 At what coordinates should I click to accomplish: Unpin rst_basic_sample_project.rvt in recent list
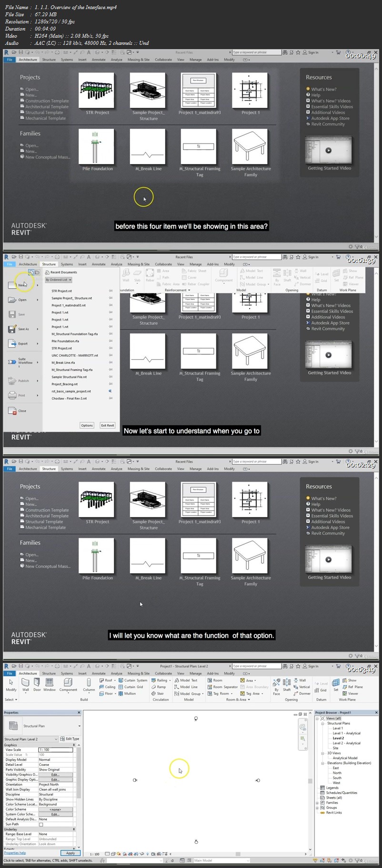[x=111, y=392]
